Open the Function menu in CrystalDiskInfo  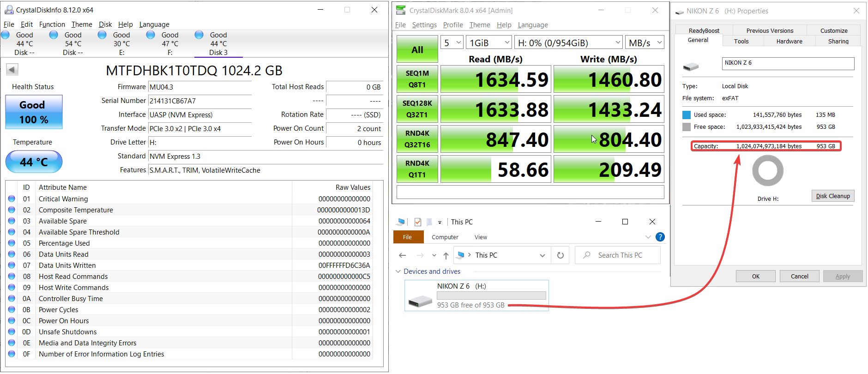[52, 24]
